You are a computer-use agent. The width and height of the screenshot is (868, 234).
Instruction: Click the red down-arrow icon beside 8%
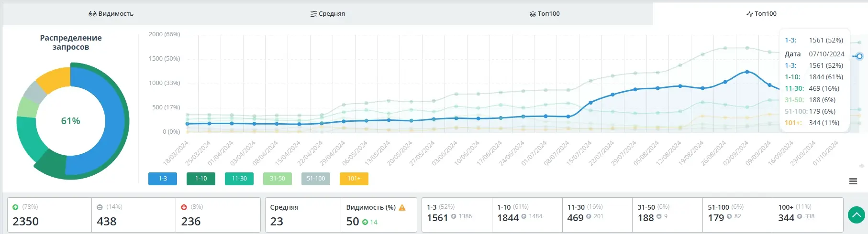pyautogui.click(x=184, y=207)
